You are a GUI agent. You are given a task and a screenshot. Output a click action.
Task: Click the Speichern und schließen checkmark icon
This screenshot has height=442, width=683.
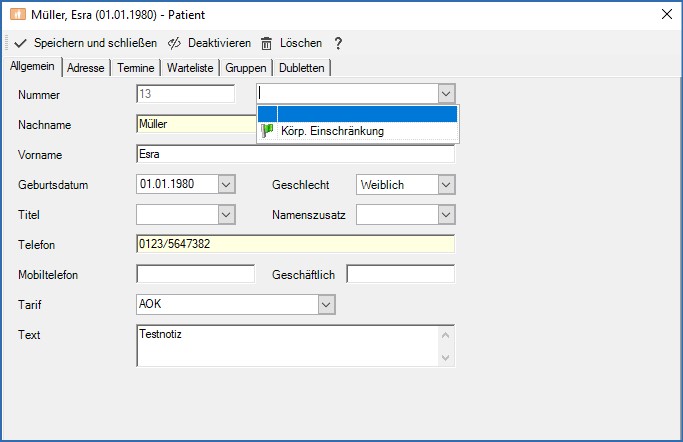click(x=20, y=44)
